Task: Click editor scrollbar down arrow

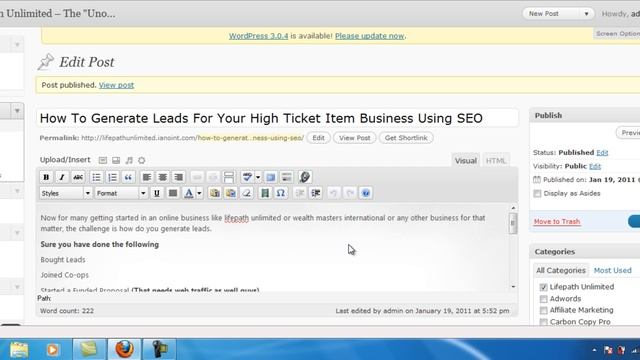Action: click(513, 287)
